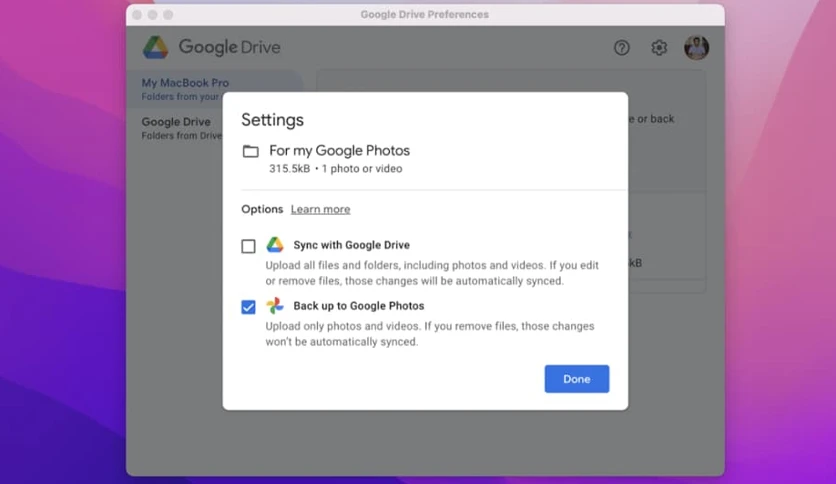Confirm with the Done button

(x=577, y=379)
